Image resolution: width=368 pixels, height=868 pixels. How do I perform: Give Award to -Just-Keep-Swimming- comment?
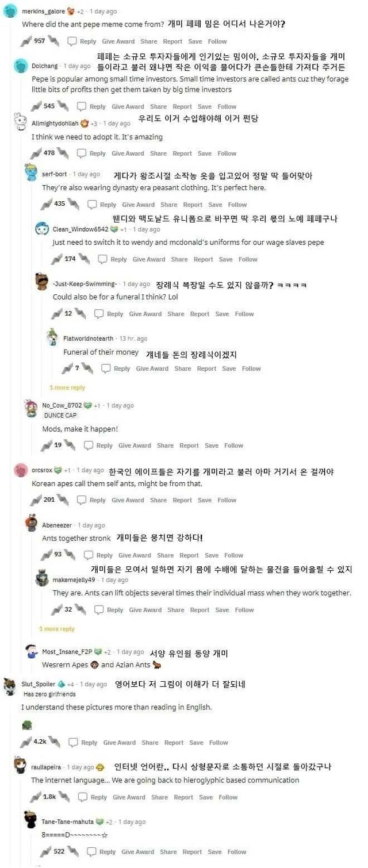tap(145, 314)
